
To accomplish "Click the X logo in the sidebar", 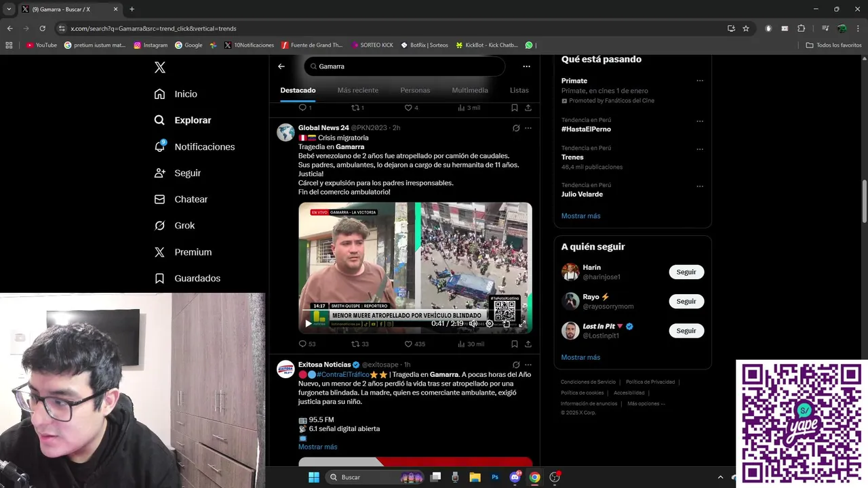I will coord(160,67).
